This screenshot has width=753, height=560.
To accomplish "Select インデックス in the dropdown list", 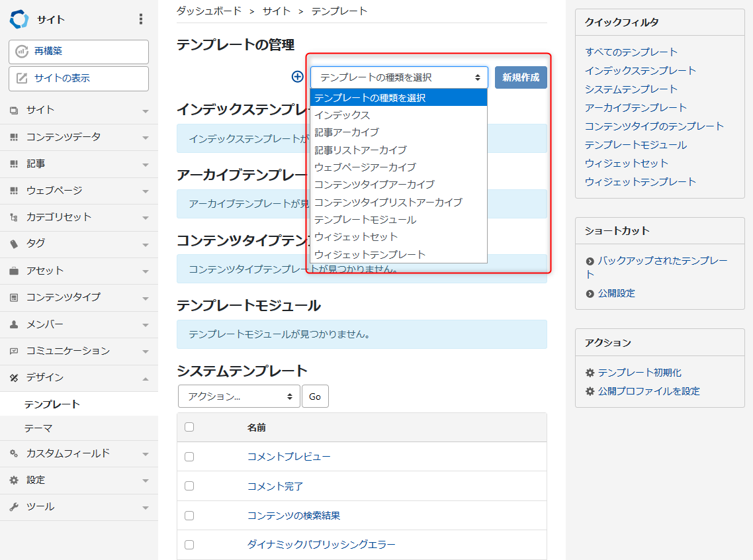I will pos(398,115).
